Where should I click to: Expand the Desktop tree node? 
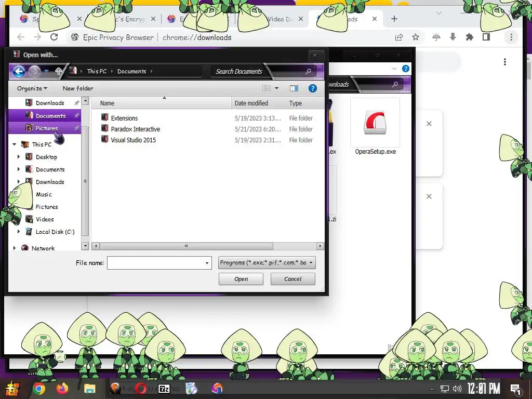pyautogui.click(x=19, y=157)
